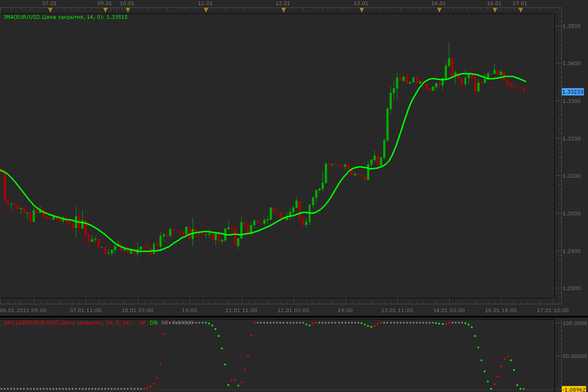The height and width of the screenshot is (392, 588).
Task: Click the 10.01 day separator triangle
Action: 128,10
